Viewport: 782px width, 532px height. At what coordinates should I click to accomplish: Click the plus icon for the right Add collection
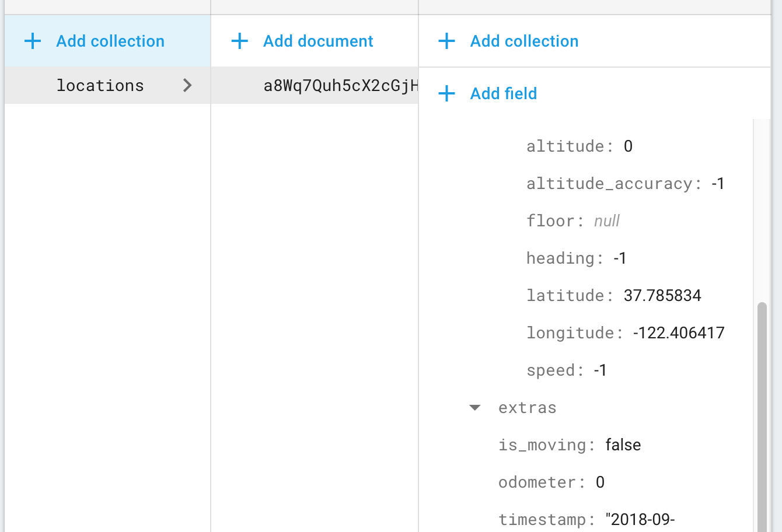[x=446, y=41]
